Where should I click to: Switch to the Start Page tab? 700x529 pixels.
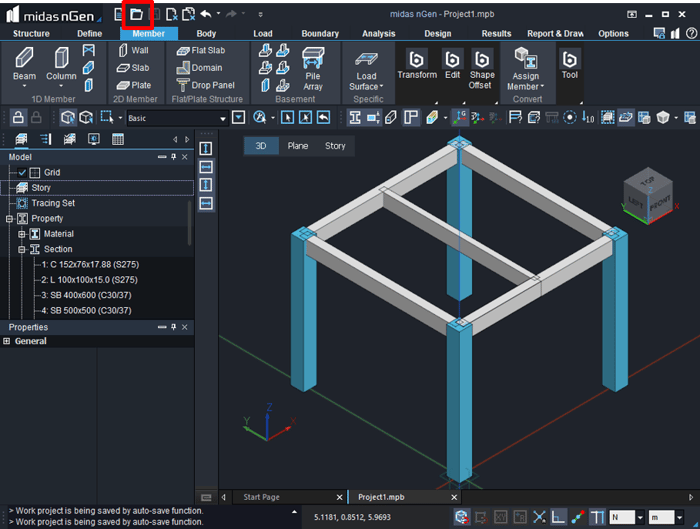pyautogui.click(x=262, y=497)
